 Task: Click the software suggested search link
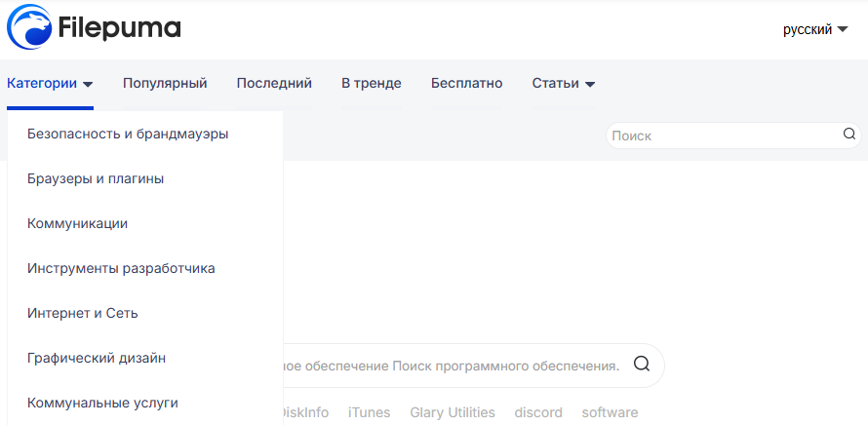(610, 412)
